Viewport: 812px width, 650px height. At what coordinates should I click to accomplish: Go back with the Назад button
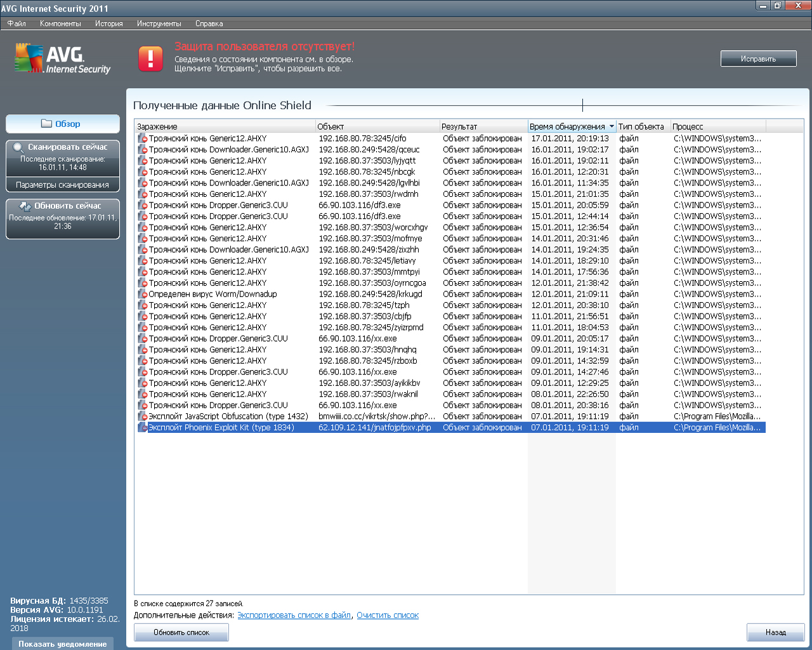pyautogui.click(x=775, y=632)
